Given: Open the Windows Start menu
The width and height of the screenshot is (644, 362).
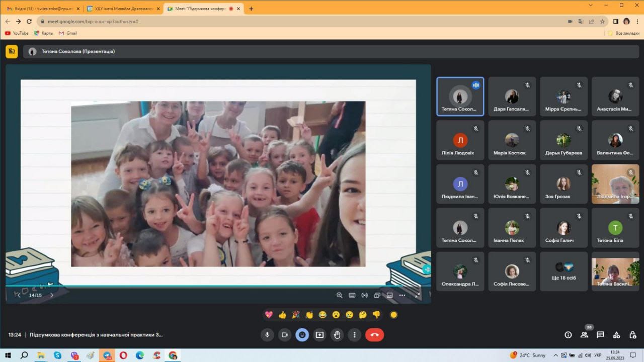Looking at the screenshot, I should coord(8,355).
